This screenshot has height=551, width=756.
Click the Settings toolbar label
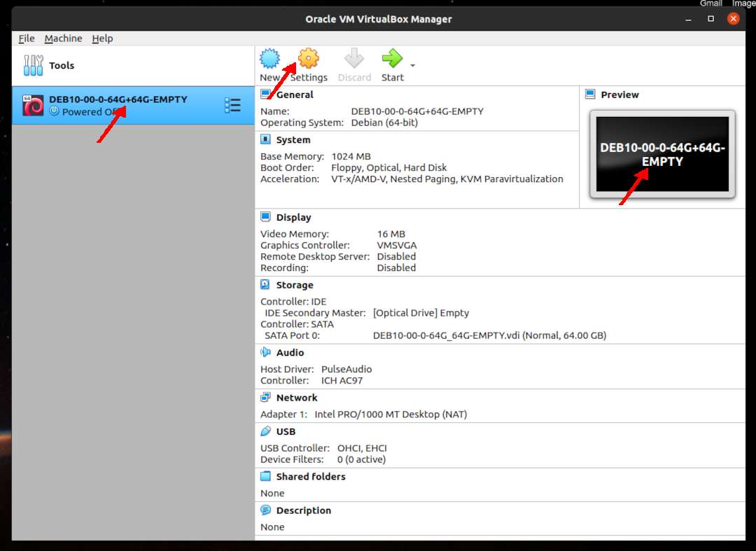(x=309, y=78)
